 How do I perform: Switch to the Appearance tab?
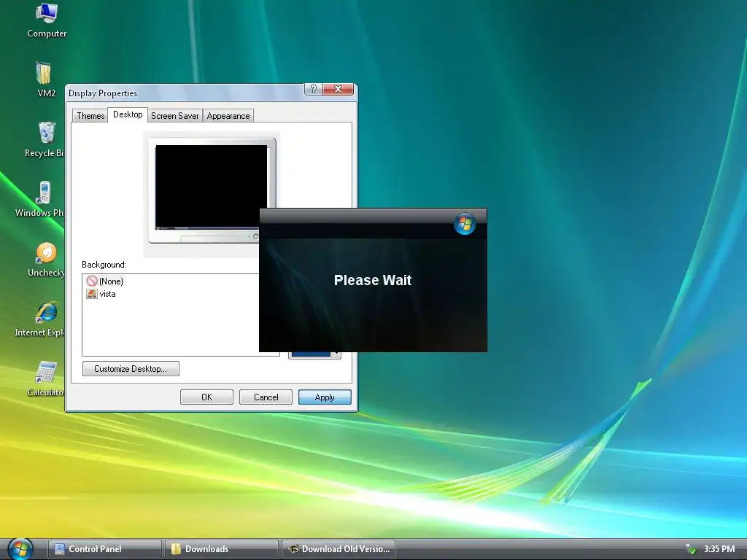[228, 116]
